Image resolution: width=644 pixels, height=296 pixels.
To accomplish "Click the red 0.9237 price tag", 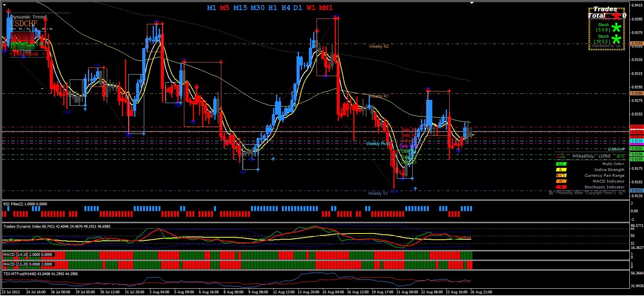I will tap(637, 127).
